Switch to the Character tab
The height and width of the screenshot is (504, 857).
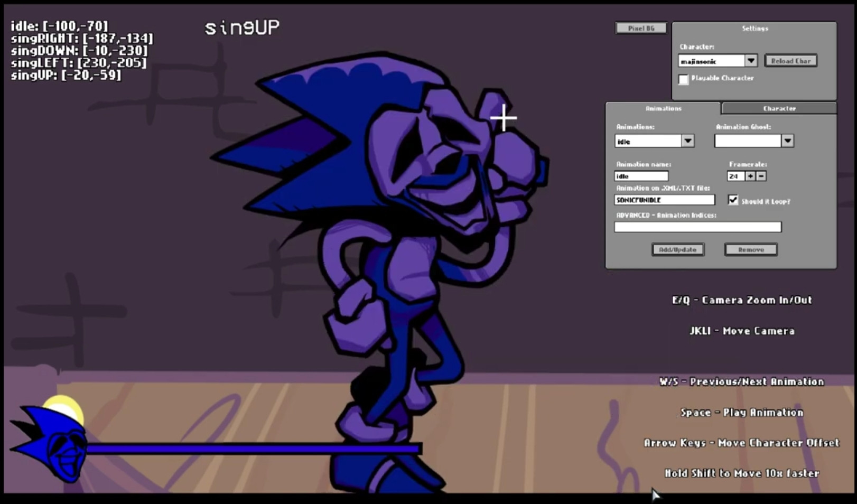pos(779,108)
